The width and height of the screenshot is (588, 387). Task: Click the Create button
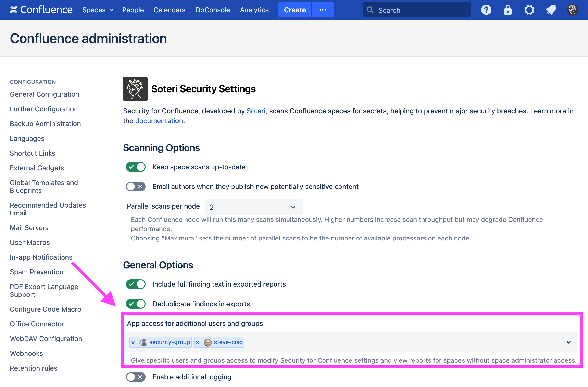(295, 10)
